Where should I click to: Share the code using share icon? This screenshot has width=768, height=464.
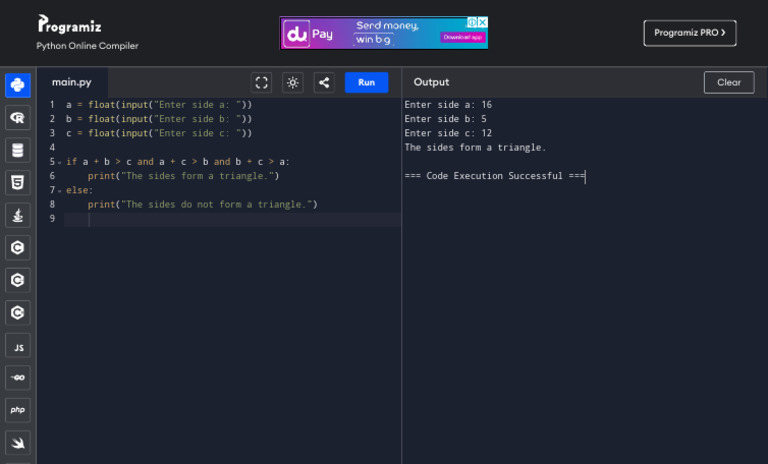coord(324,83)
